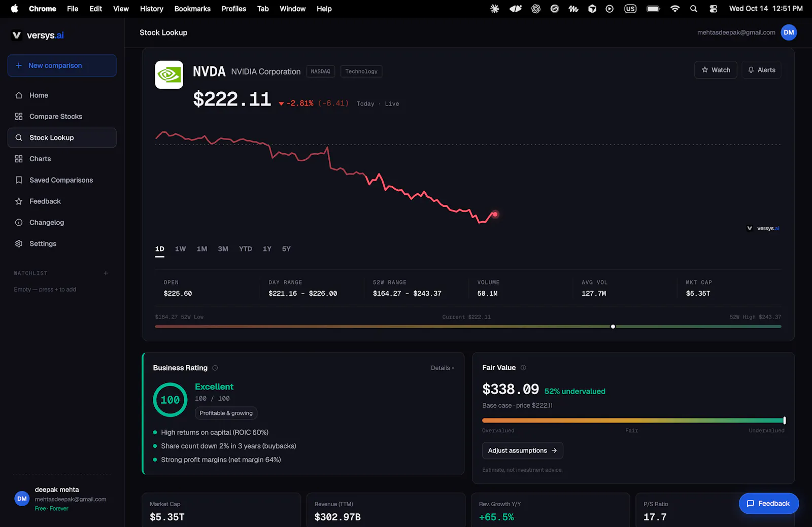Open the floating Feedback button

768,504
